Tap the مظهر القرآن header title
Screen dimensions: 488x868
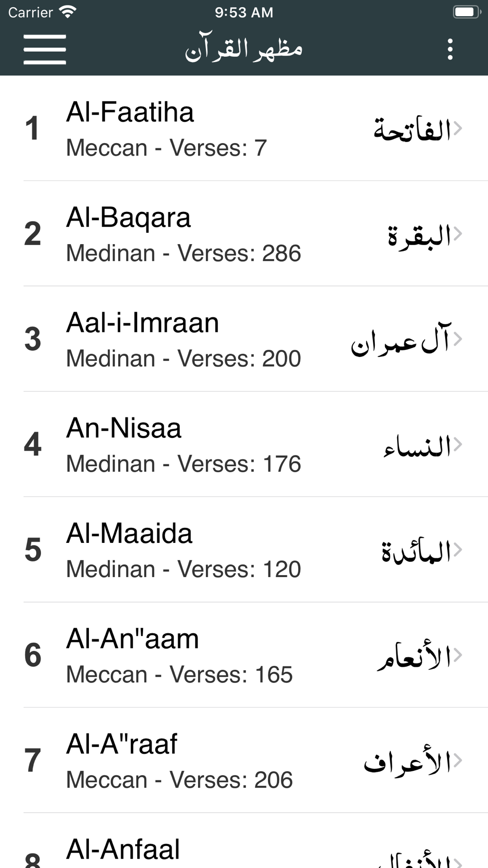pyautogui.click(x=244, y=49)
